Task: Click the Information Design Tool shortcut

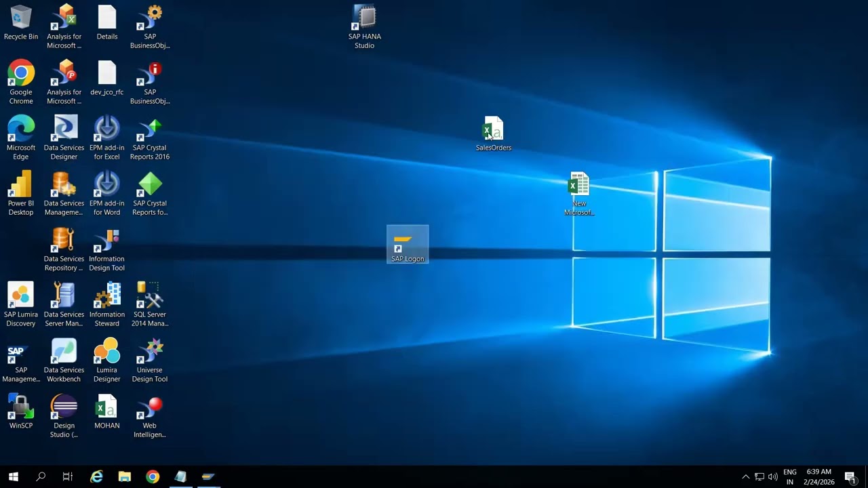Action: tap(107, 249)
